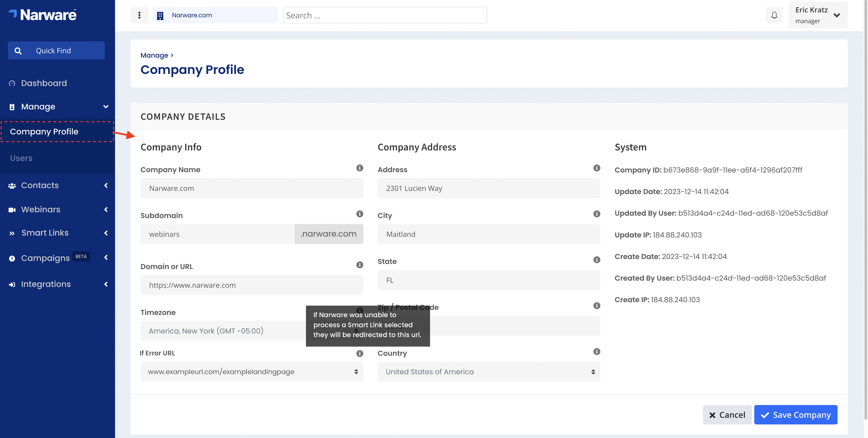Image resolution: width=868 pixels, height=438 pixels.
Task: Expand the Campaigns submenu chevron
Action: 106,257
